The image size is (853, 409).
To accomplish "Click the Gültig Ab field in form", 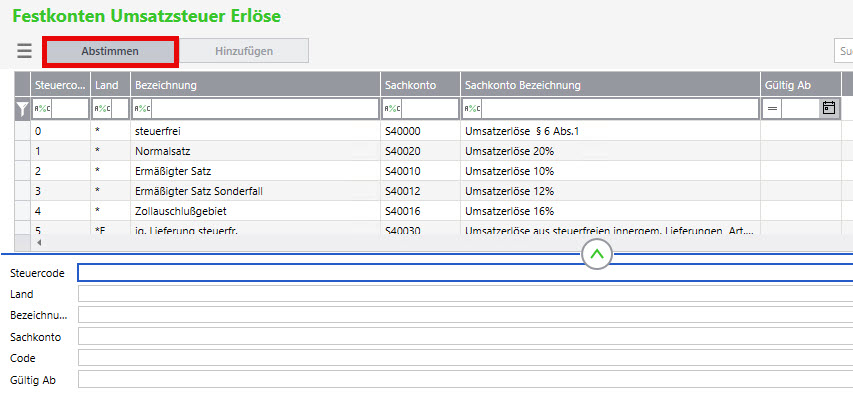I will [465, 380].
